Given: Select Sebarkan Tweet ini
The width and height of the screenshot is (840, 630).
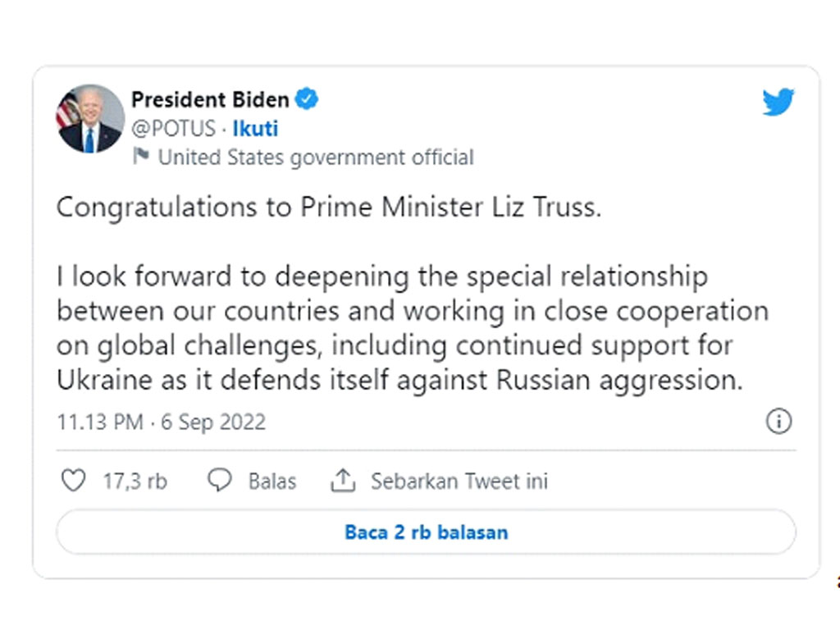Looking at the screenshot, I should click(459, 481).
